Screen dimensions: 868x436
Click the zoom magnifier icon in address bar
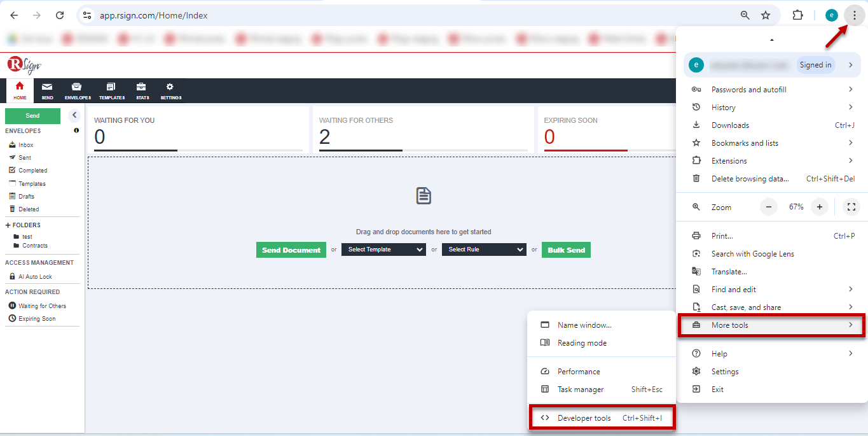point(745,15)
